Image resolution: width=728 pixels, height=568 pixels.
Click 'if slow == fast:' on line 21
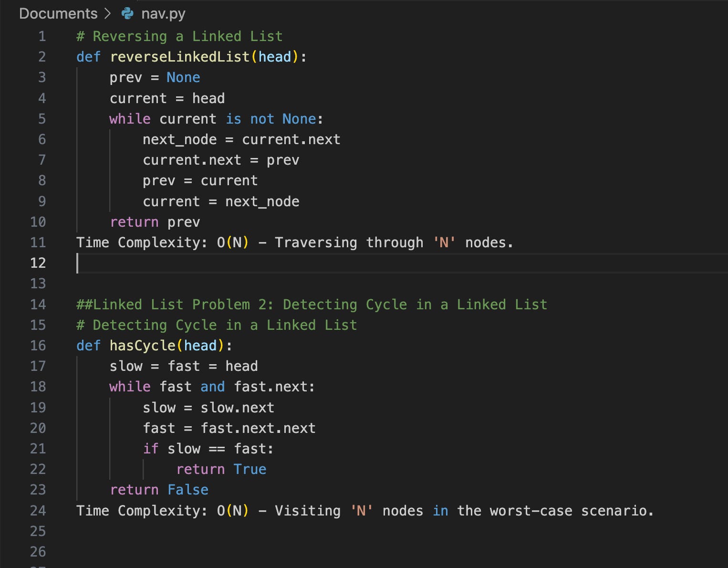pos(208,449)
